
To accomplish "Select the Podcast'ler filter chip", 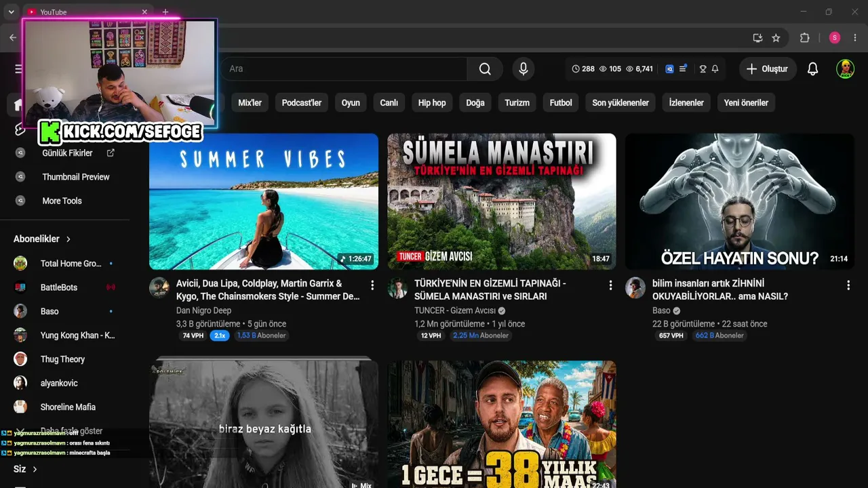I will pos(302,103).
